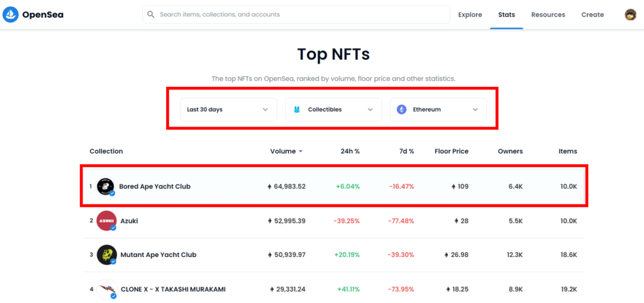Click the -39.25% 24h change

coord(347,221)
